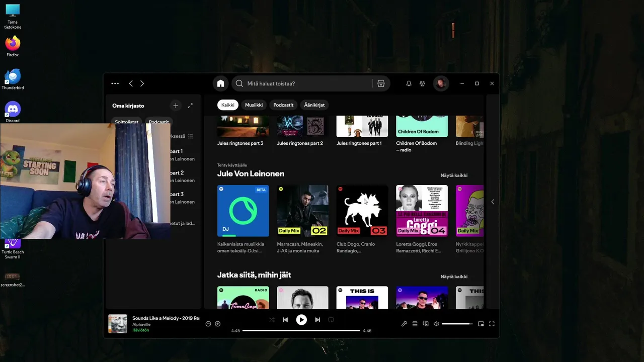Open now playing album art
644x362 pixels.
click(118, 324)
